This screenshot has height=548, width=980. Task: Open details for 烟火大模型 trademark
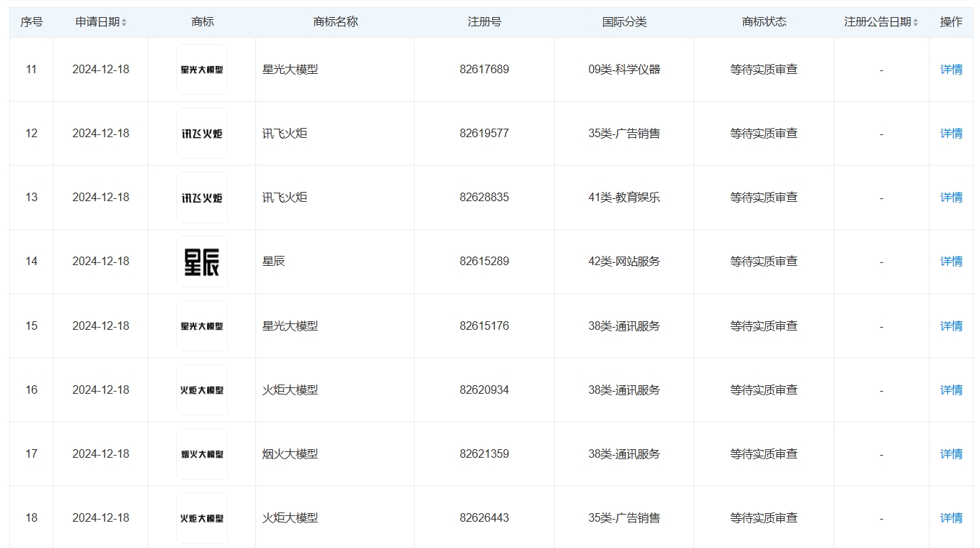tap(951, 453)
